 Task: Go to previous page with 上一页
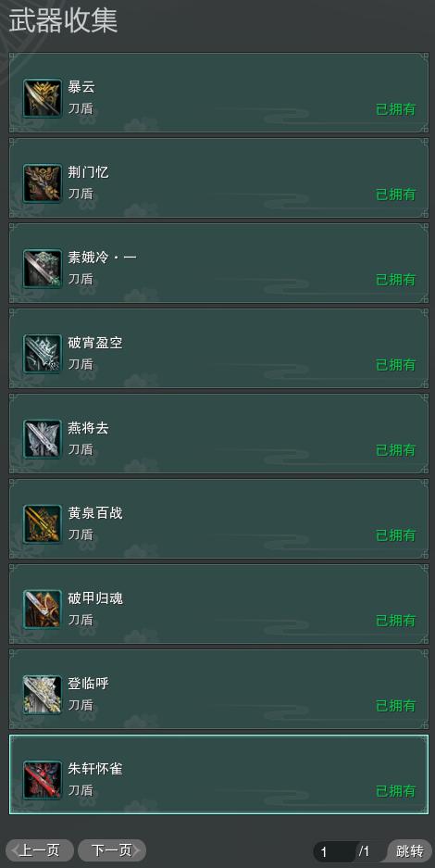[x=39, y=849]
